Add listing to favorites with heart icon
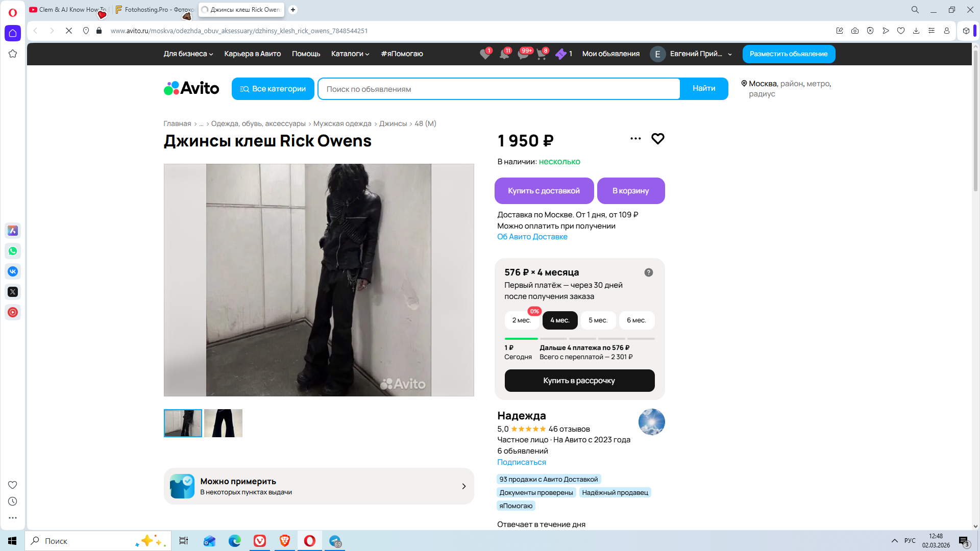Image resolution: width=980 pixels, height=551 pixels. coord(657,139)
